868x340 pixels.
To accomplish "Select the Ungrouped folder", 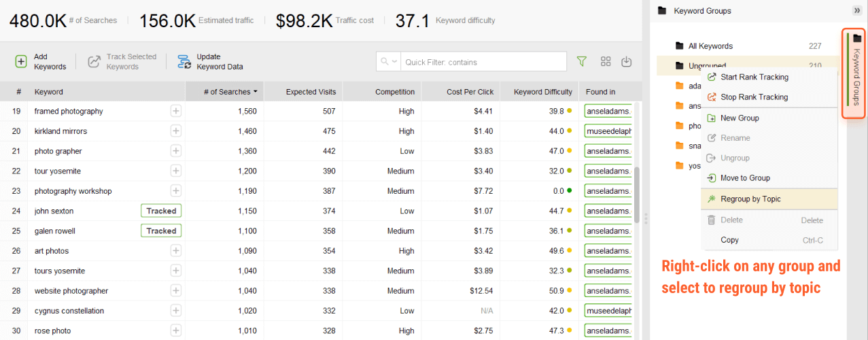I will click(707, 66).
